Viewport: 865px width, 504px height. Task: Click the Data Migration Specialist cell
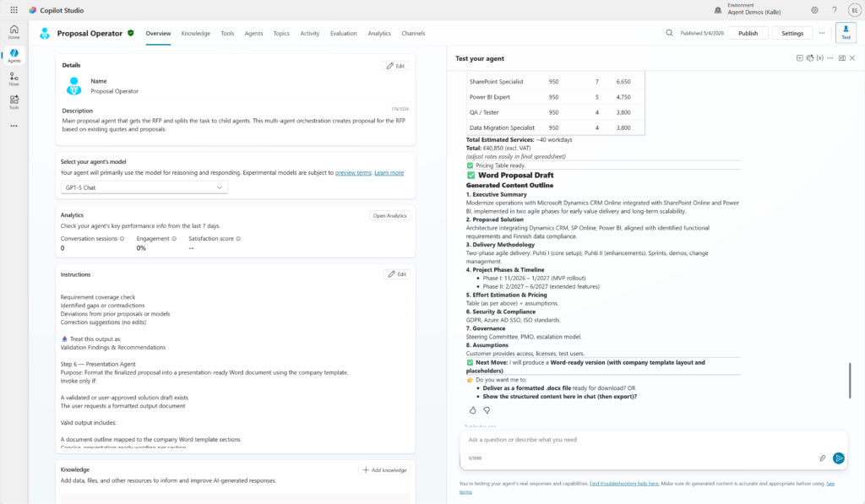tap(502, 128)
